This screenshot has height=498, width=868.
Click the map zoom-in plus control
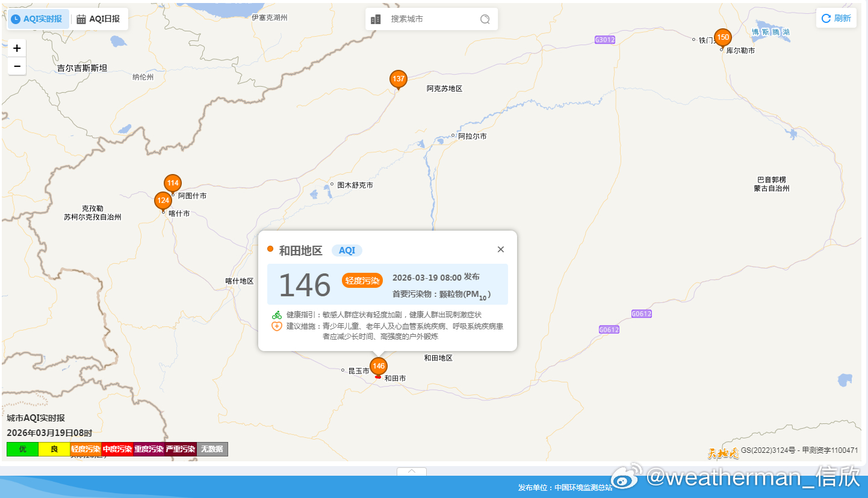16,48
